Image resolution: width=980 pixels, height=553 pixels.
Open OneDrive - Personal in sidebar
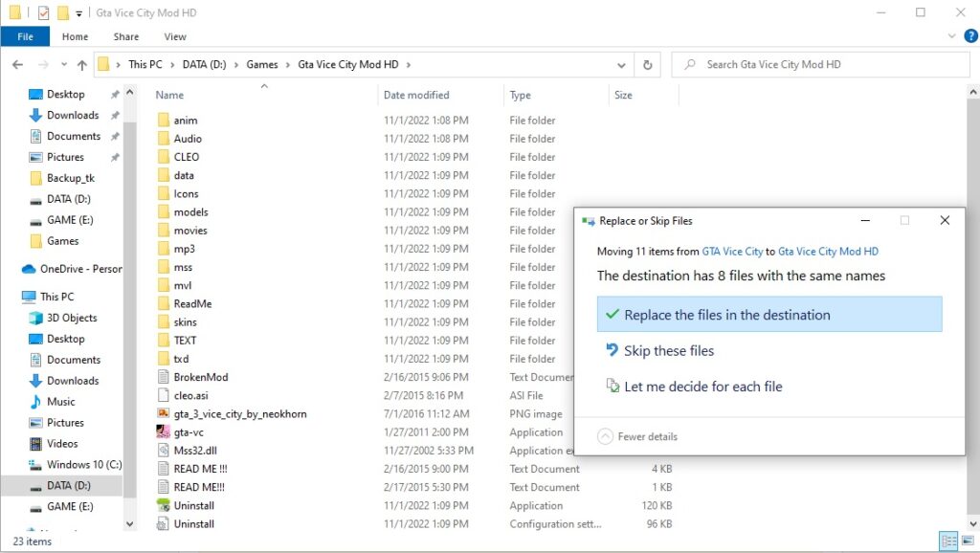tap(72, 269)
